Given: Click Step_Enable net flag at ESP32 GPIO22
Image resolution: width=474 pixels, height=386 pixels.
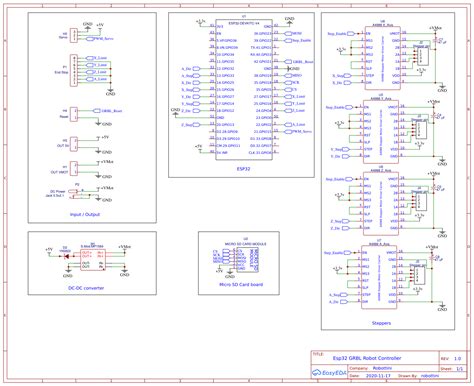Looking at the screenshot, I should pos(298,40).
